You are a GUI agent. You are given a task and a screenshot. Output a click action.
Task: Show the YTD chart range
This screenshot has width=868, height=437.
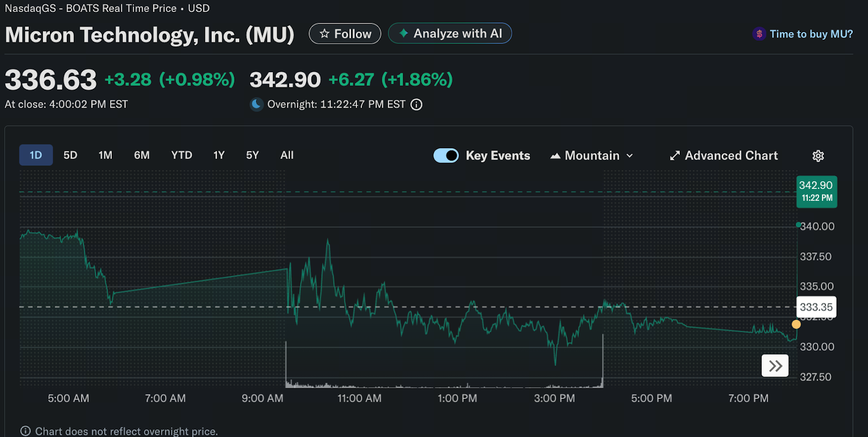182,155
